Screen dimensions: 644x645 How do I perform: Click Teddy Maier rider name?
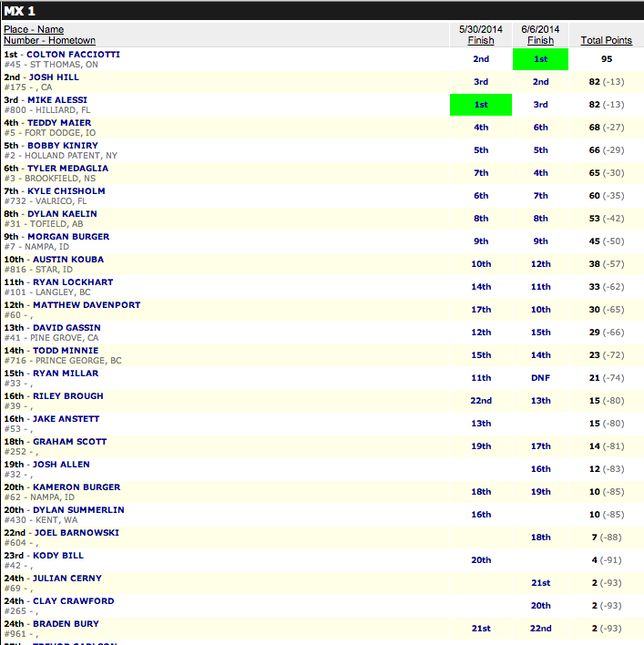tap(59, 123)
